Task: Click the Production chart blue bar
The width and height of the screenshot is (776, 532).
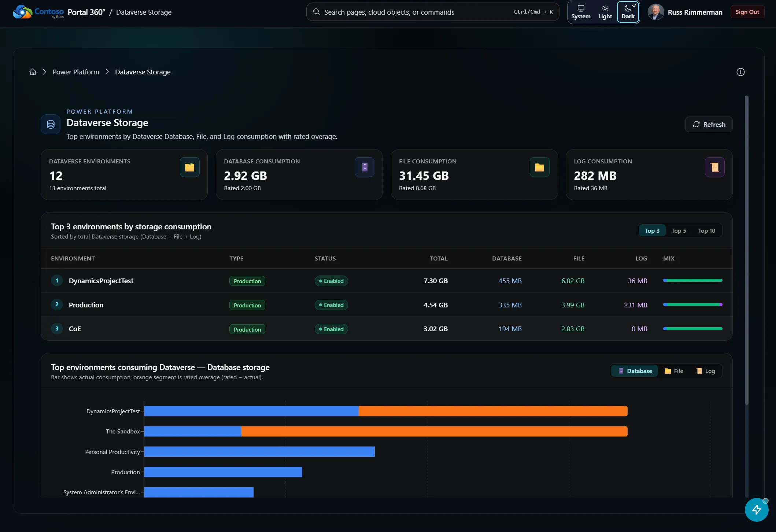Action: 223,472
